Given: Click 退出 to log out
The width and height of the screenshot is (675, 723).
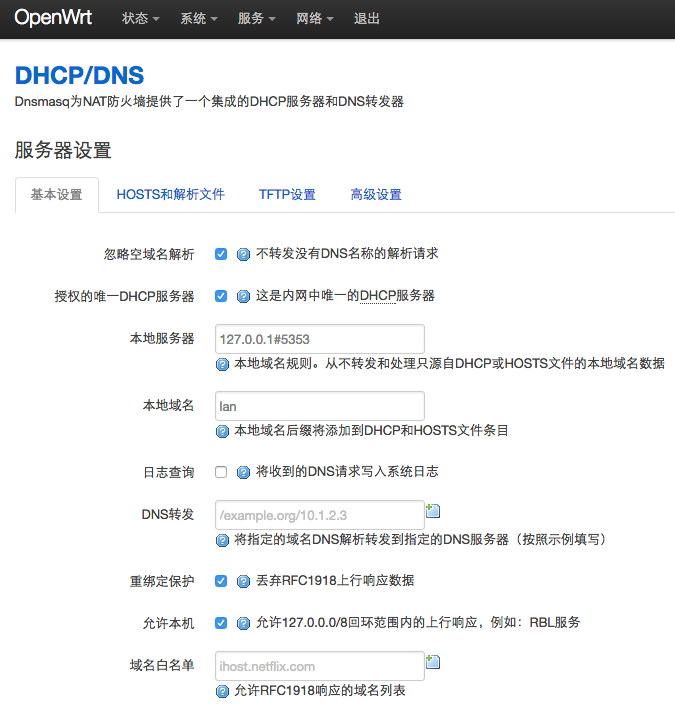Looking at the screenshot, I should click(367, 18).
